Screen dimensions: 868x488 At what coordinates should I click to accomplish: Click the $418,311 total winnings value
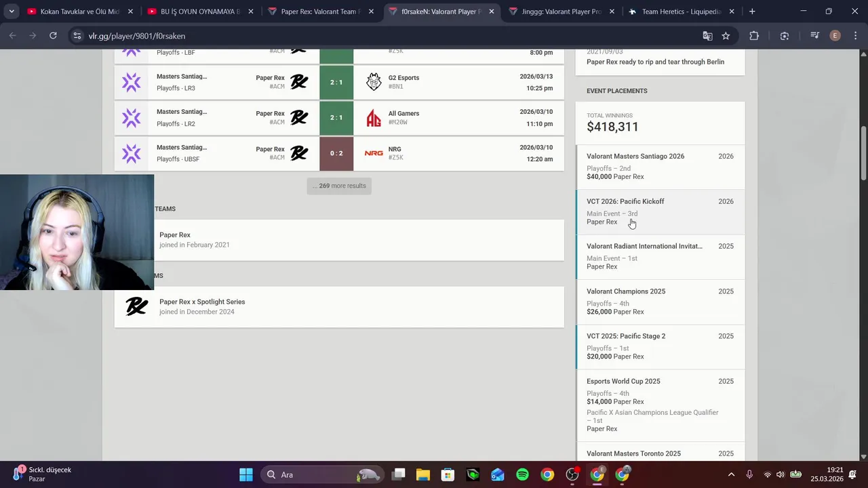[x=612, y=127]
